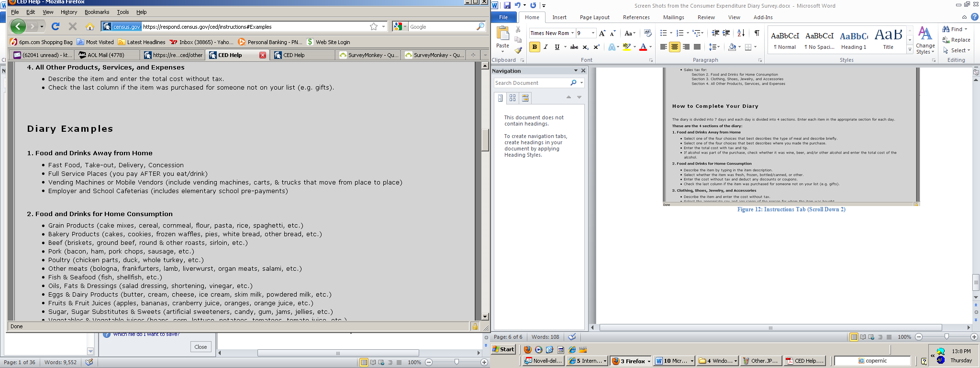
Task: Expand the Change Styles dropdown
Action: tap(925, 40)
